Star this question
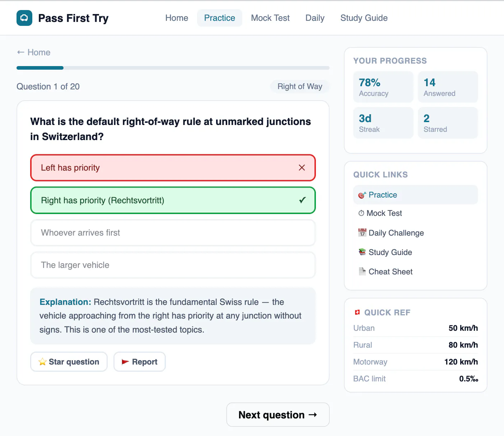This screenshot has height=436, width=504. (69, 362)
